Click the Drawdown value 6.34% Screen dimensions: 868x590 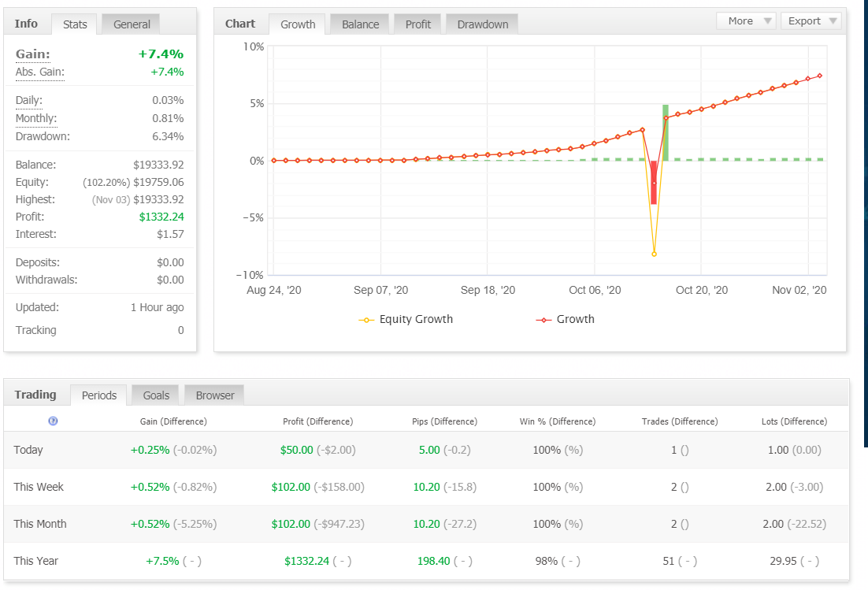(168, 136)
